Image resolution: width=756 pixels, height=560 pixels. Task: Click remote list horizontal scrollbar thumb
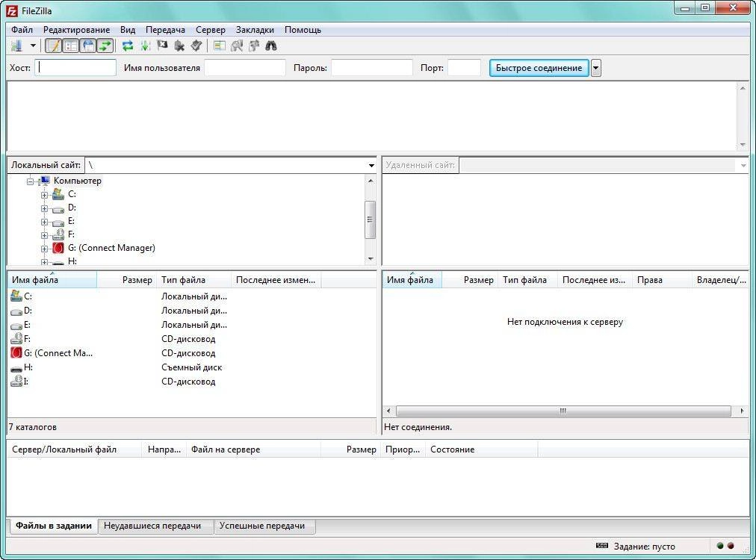pos(563,411)
